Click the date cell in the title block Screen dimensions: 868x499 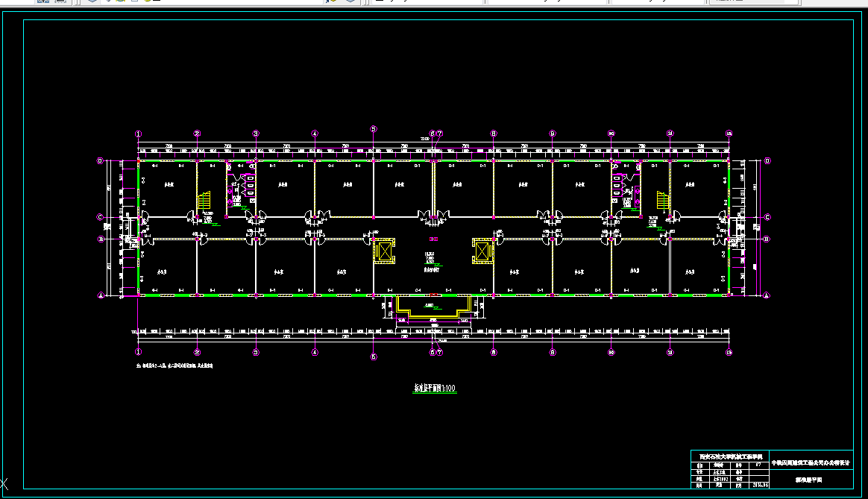pyautogui.click(x=759, y=485)
